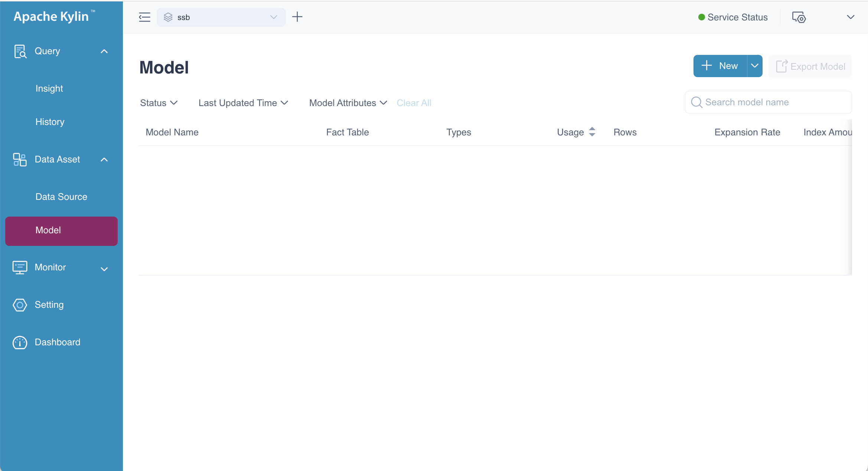
Task: Go to Insight page
Action: (x=49, y=88)
